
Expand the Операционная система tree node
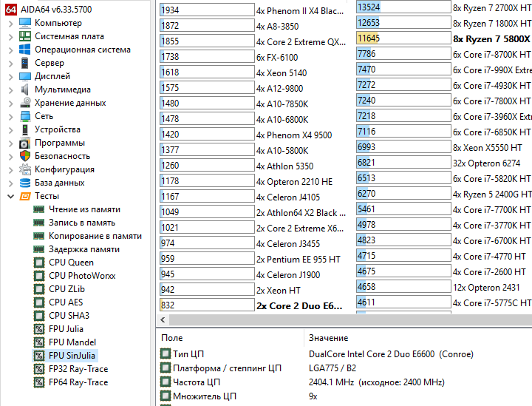point(10,50)
